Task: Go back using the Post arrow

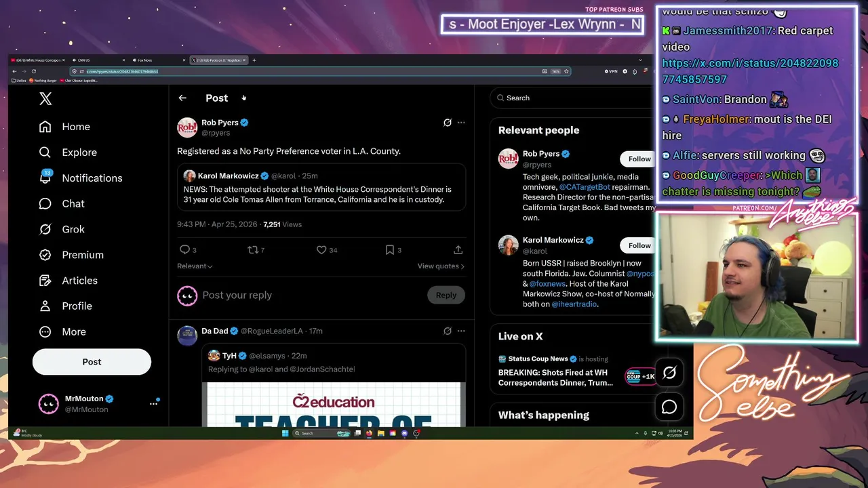Action: pos(182,98)
